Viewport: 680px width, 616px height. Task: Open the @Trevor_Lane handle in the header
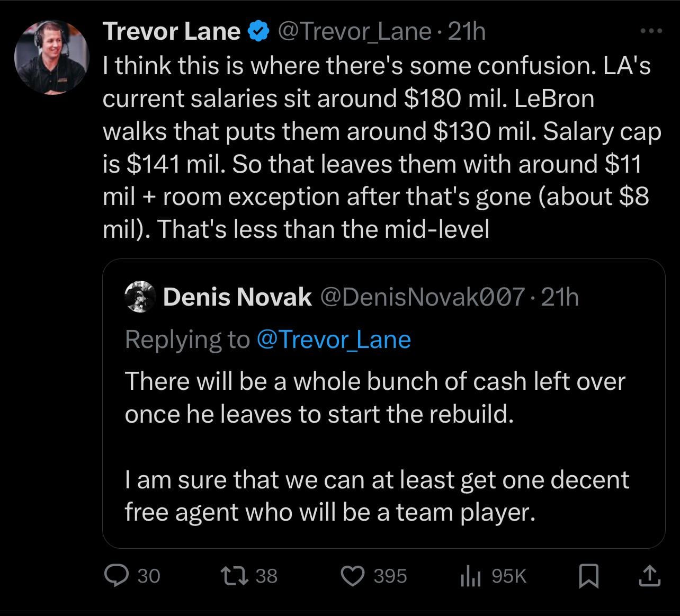354,32
